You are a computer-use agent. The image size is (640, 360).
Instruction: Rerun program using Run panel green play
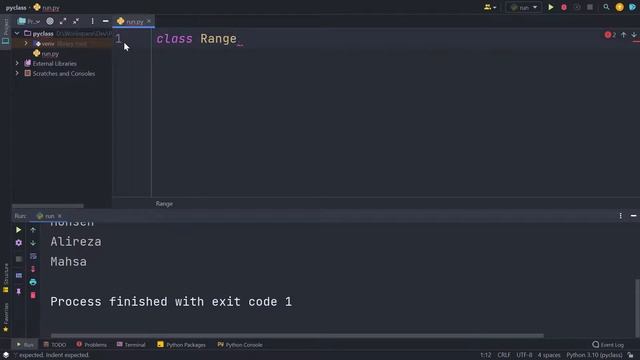(18, 230)
